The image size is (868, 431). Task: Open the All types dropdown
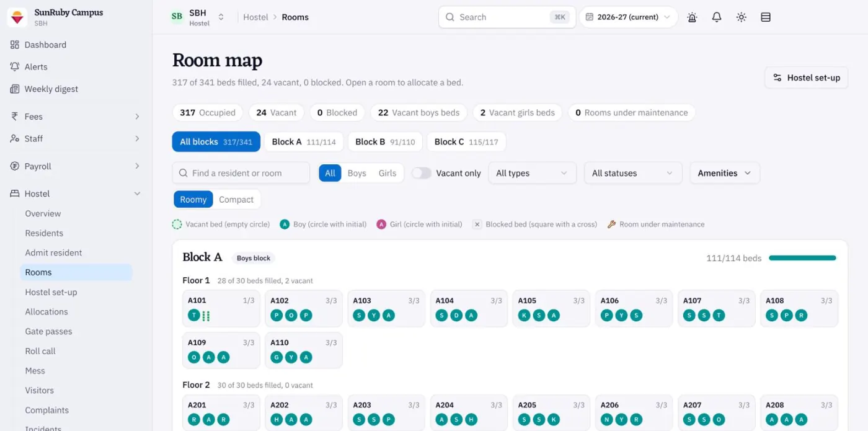tap(532, 174)
